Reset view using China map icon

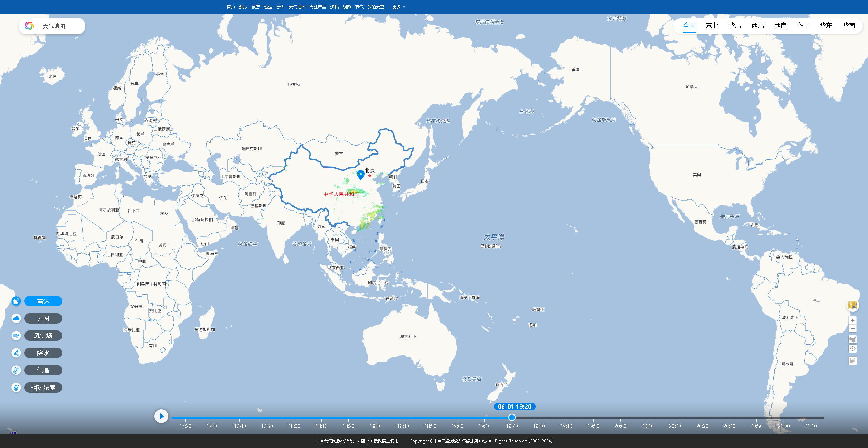click(x=852, y=339)
